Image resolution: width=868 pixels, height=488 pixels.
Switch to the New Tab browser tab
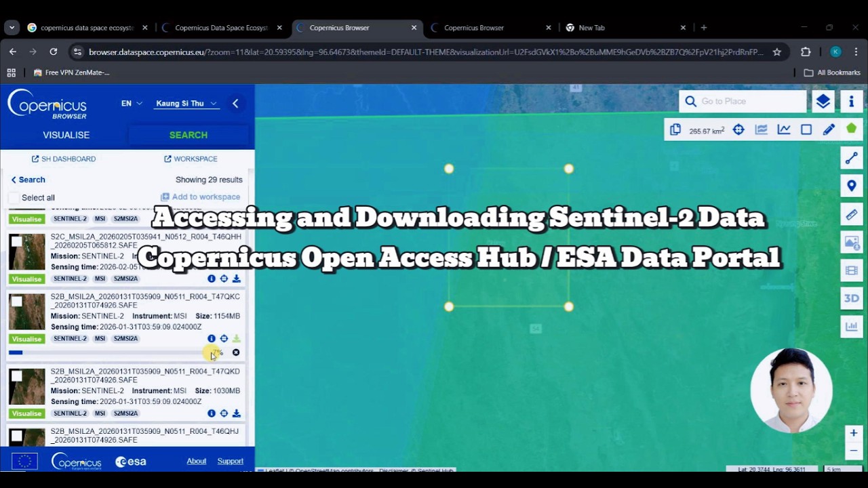point(625,28)
